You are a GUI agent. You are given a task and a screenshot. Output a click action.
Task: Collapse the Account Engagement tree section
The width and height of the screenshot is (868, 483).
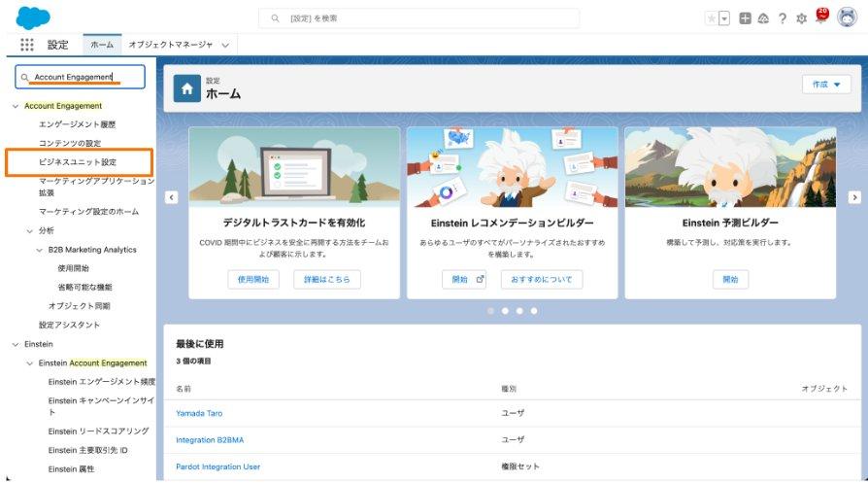[16, 106]
